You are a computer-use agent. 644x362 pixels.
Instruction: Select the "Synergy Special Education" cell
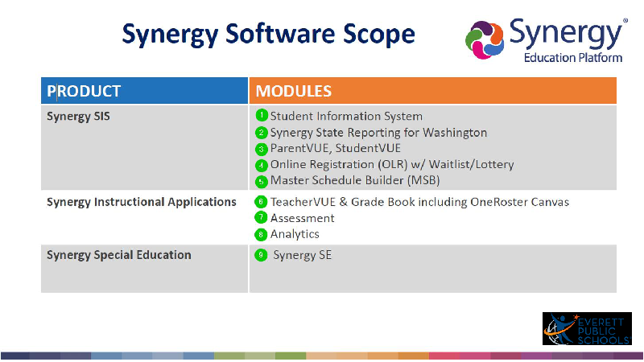pyautogui.click(x=144, y=269)
